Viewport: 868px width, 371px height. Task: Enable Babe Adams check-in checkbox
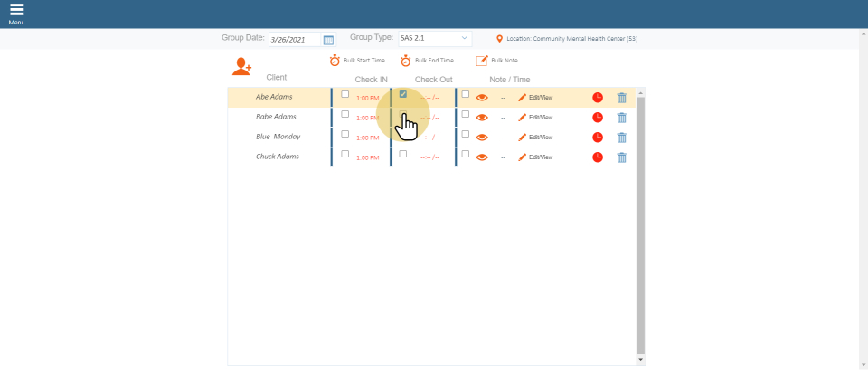tap(344, 114)
